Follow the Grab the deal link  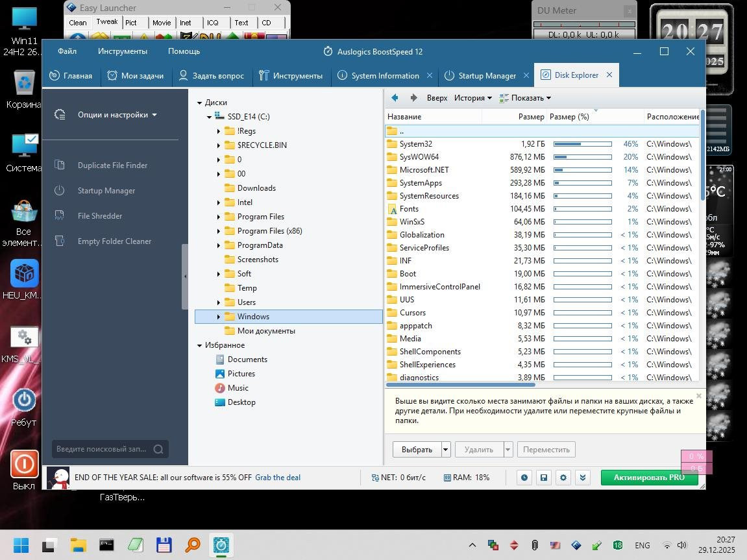(278, 477)
